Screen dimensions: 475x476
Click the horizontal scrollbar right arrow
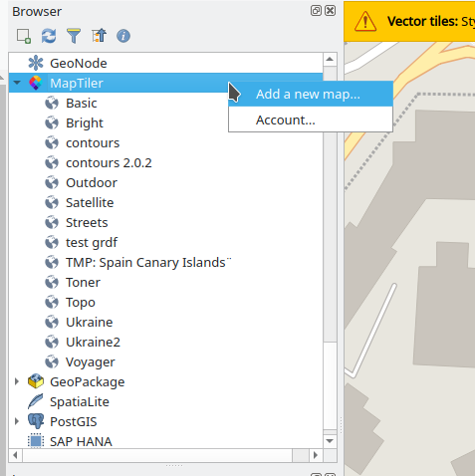[316, 455]
